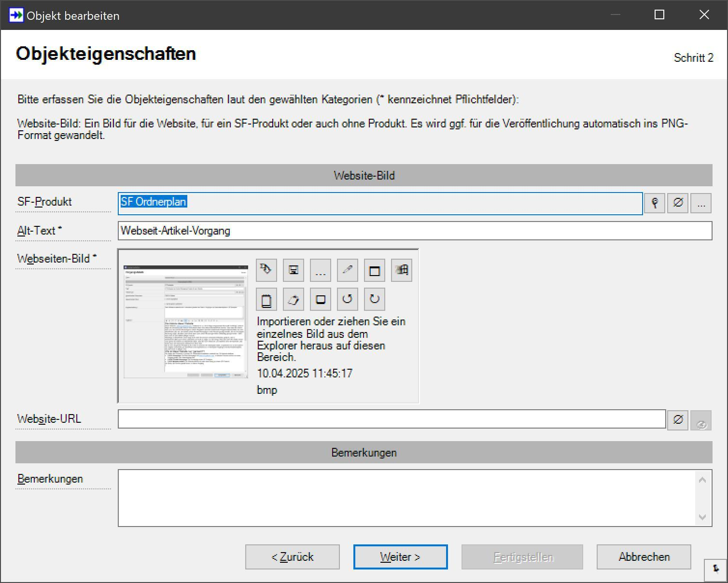This screenshot has width=728, height=583.
Task: Click the 'Website-Bild' section header bar
Action: pyautogui.click(x=364, y=175)
